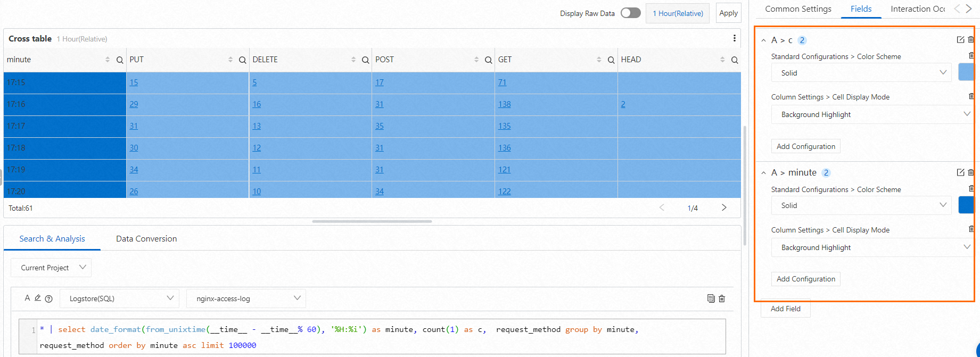The height and width of the screenshot is (357, 980).
Task: Open the Cross table more options menu
Action: click(x=734, y=38)
